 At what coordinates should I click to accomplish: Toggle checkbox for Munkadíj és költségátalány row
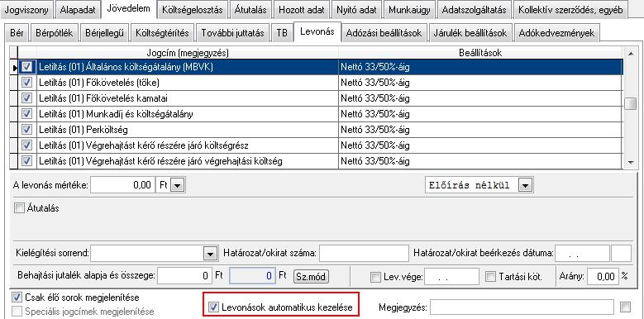click(27, 114)
